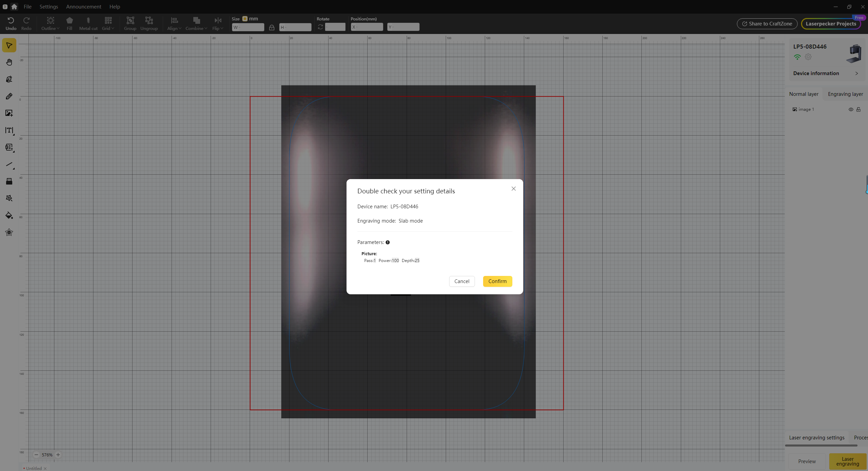The height and width of the screenshot is (471, 868).
Task: Click the parameters info icon
Action: [388, 242]
